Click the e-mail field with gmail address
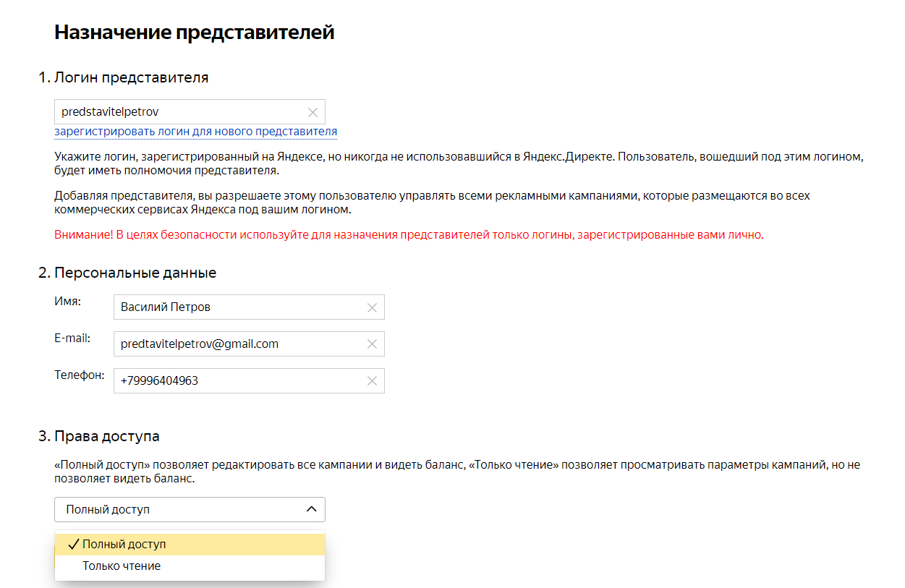The height and width of the screenshot is (588, 905). [x=239, y=344]
